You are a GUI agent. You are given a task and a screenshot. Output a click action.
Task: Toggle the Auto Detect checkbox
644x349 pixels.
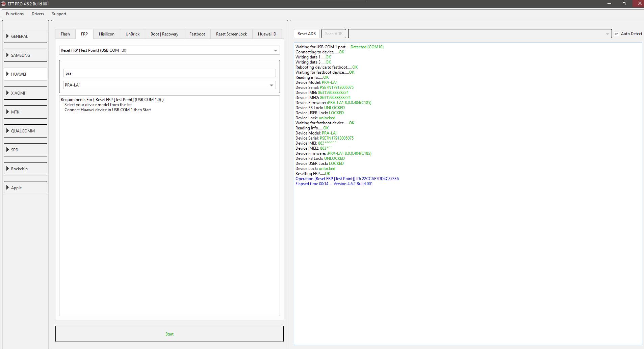(x=617, y=34)
